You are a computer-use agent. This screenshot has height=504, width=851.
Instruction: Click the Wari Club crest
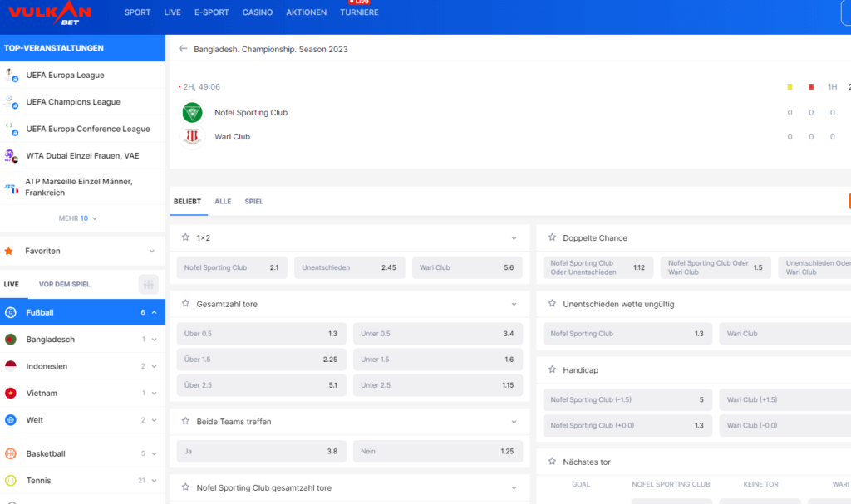[x=192, y=137]
